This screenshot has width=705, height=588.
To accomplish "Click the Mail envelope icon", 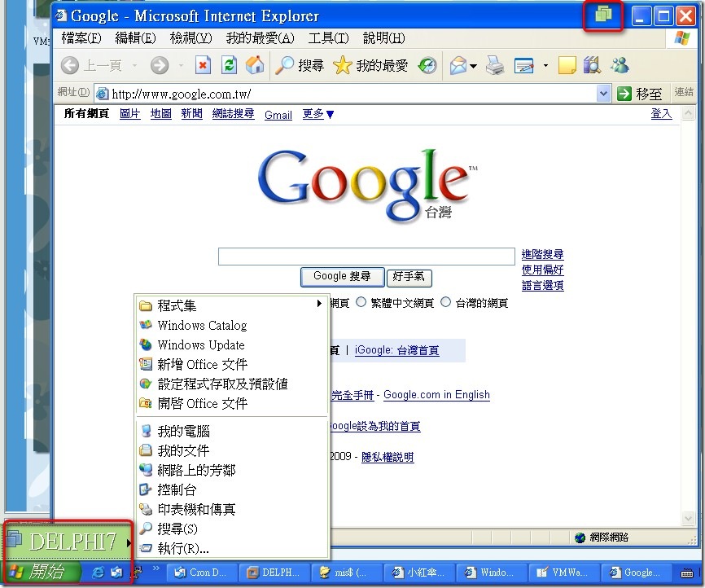I will [x=458, y=66].
